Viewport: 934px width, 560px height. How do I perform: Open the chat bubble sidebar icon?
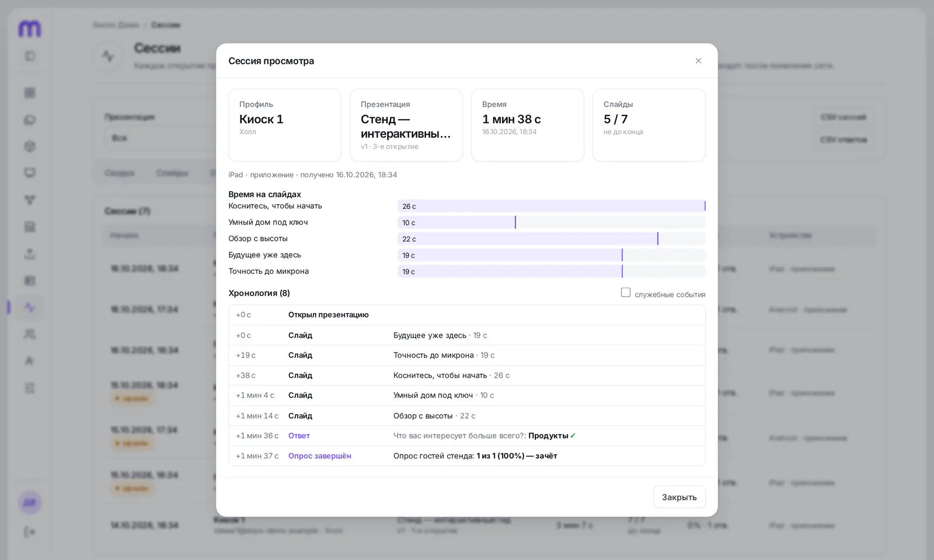[x=30, y=120]
